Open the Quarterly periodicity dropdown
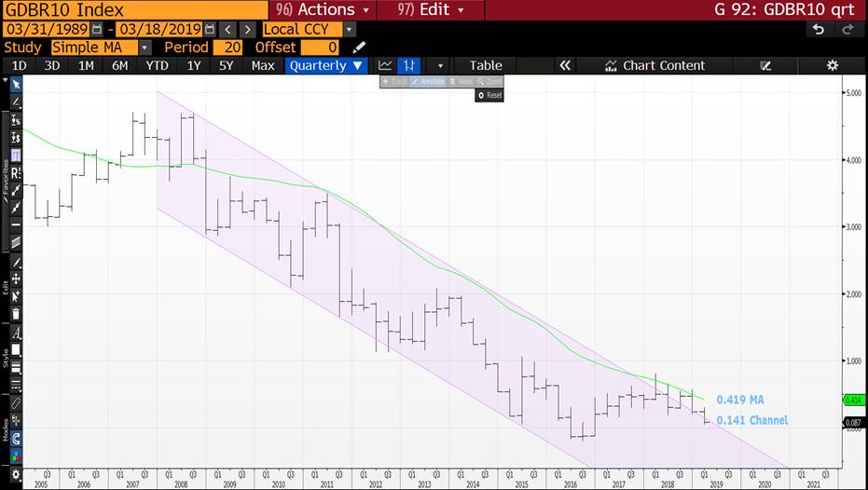The width and height of the screenshot is (868, 490). (325, 66)
